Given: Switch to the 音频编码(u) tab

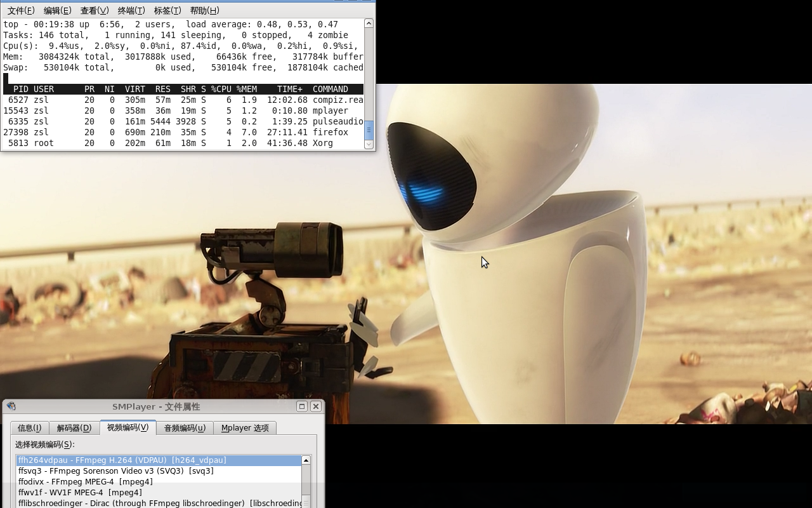Looking at the screenshot, I should coord(185,428).
